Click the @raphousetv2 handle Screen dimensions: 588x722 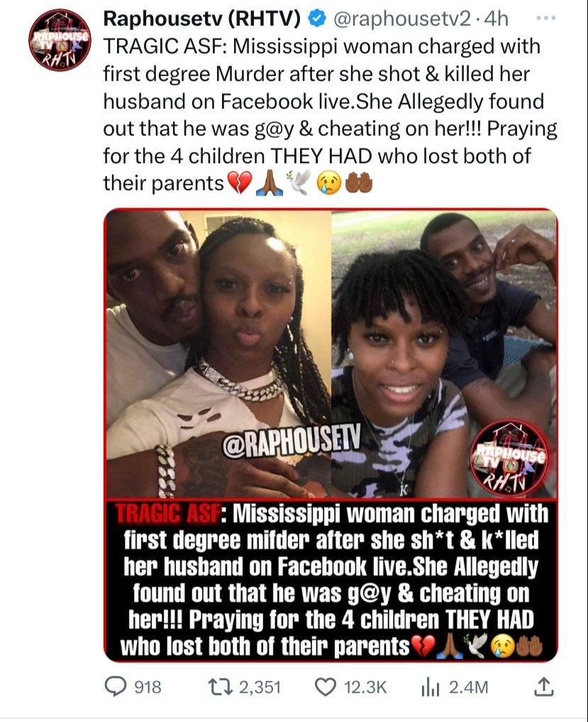(x=401, y=19)
